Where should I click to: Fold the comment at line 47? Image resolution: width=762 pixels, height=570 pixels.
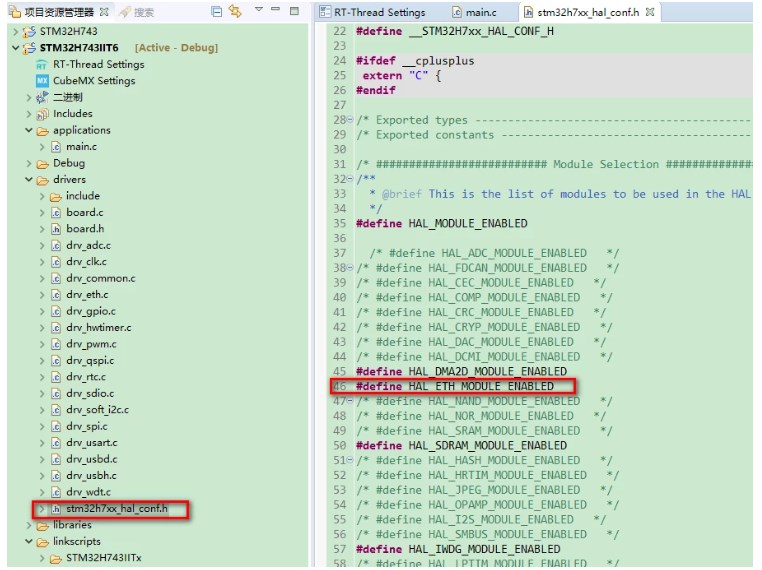tap(350, 401)
